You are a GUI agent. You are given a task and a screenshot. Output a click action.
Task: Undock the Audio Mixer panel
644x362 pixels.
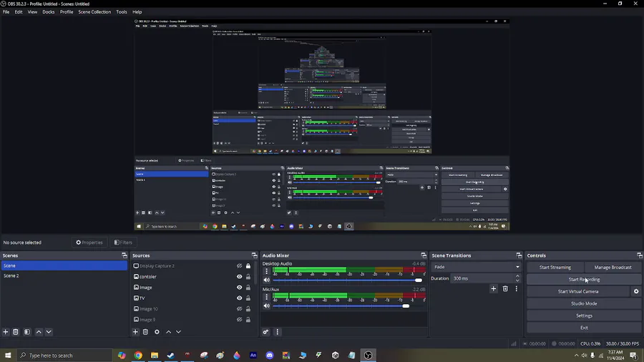[x=424, y=255]
